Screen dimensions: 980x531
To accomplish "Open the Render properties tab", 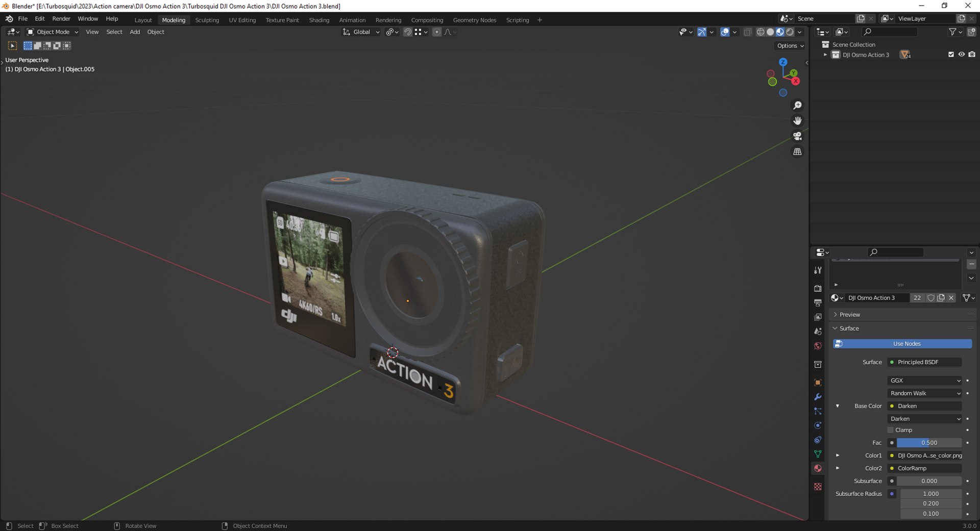I will click(x=818, y=288).
